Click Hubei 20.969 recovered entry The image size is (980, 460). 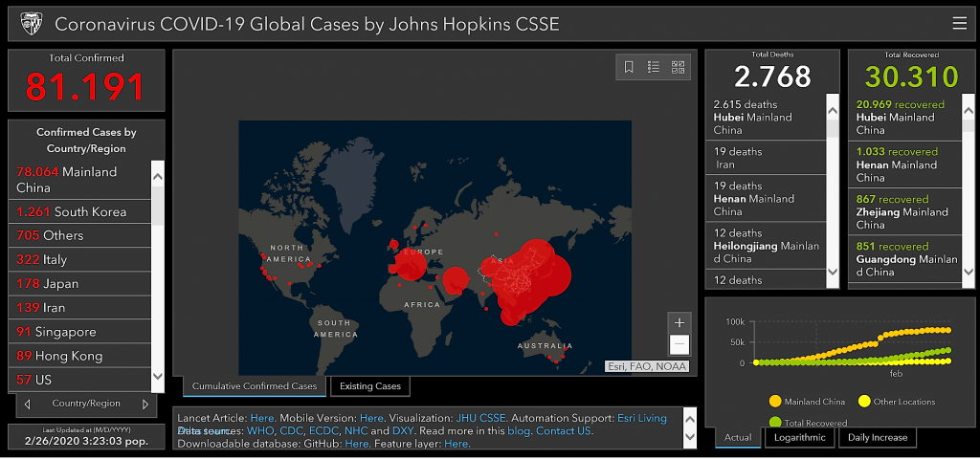[x=905, y=118]
